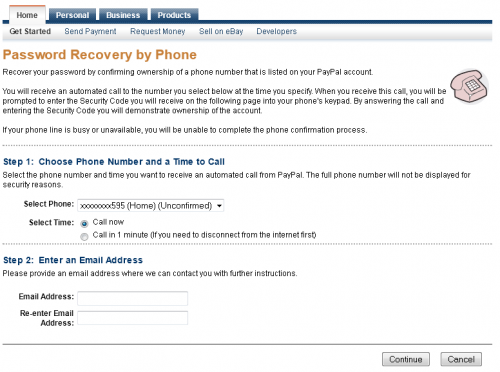Click the Cancel button

461,359
